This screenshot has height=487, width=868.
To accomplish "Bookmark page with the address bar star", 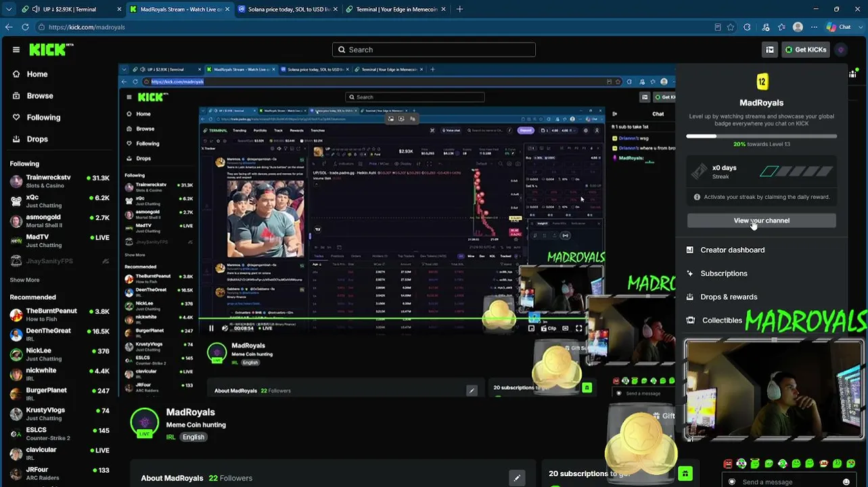I will tap(731, 27).
